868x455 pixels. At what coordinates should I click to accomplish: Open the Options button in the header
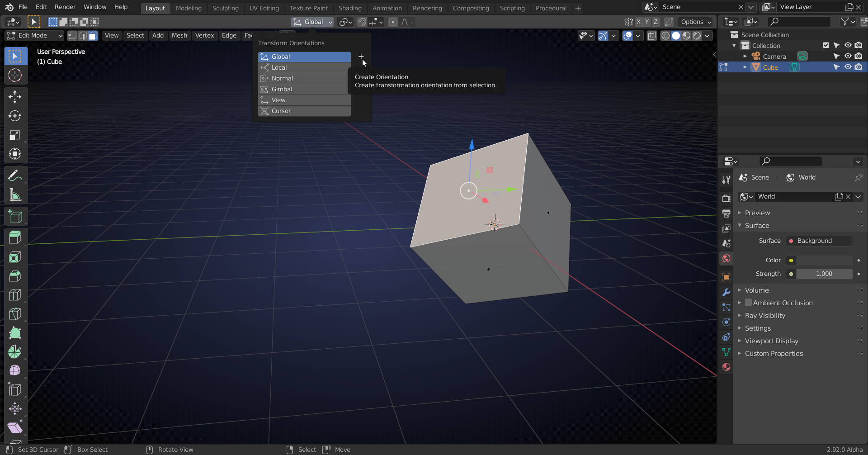(695, 22)
